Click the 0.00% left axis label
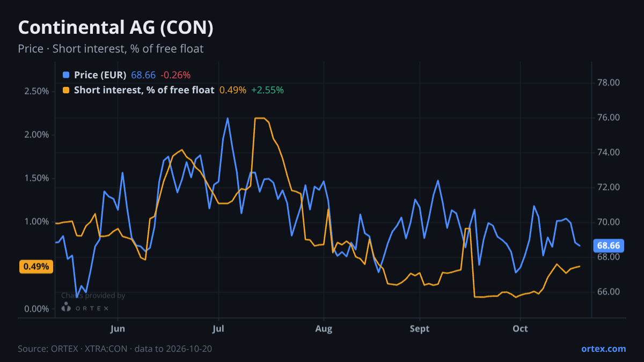The height and width of the screenshot is (362, 644). pyautogui.click(x=36, y=309)
